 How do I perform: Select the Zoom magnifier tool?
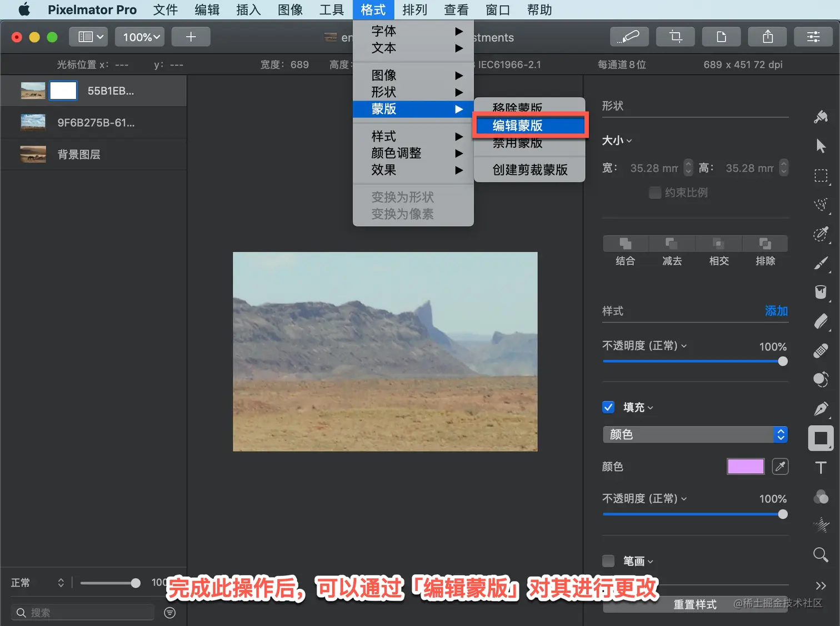[821, 554]
